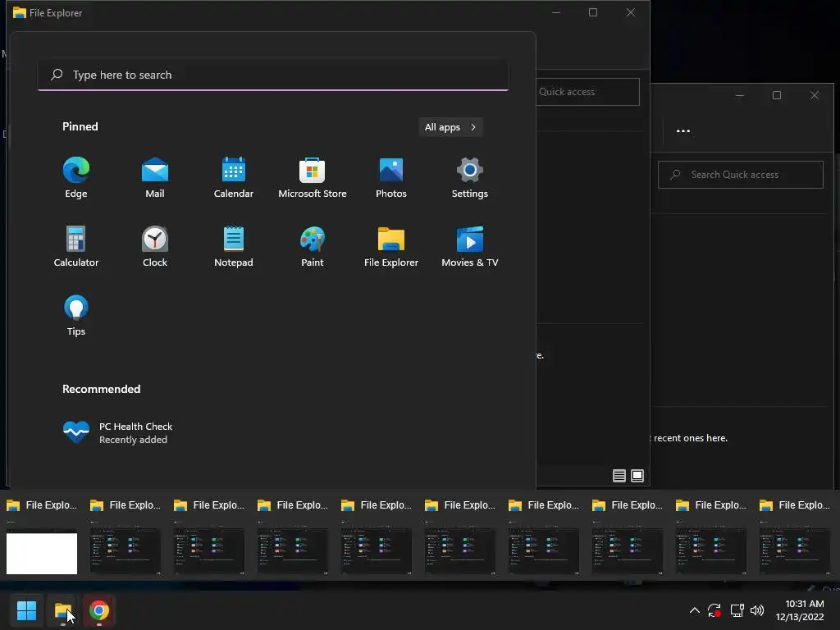Open the Calendar app
This screenshot has width=840, height=630.
[234, 178]
